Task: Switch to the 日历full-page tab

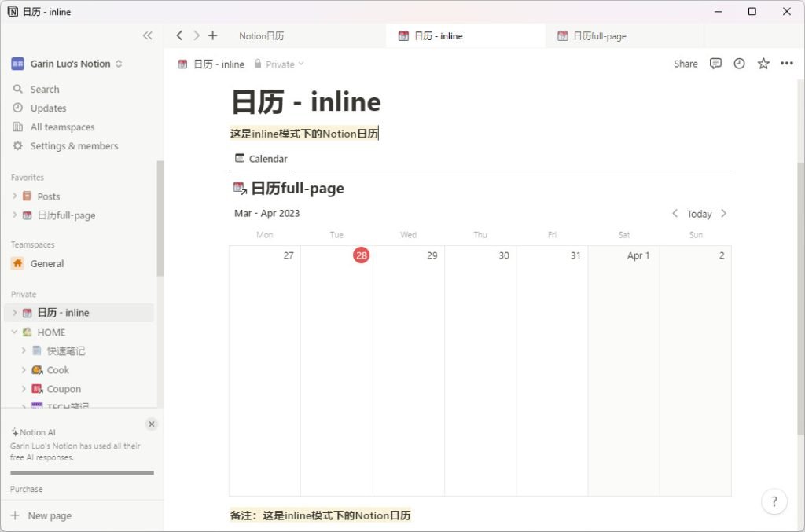Action: [x=599, y=35]
